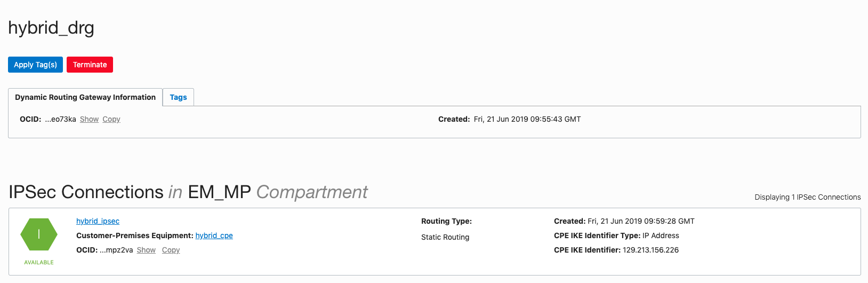Image resolution: width=868 pixels, height=283 pixels.
Task: Click the DRG Created timestamp 09:55:43 GMT
Action: [527, 119]
